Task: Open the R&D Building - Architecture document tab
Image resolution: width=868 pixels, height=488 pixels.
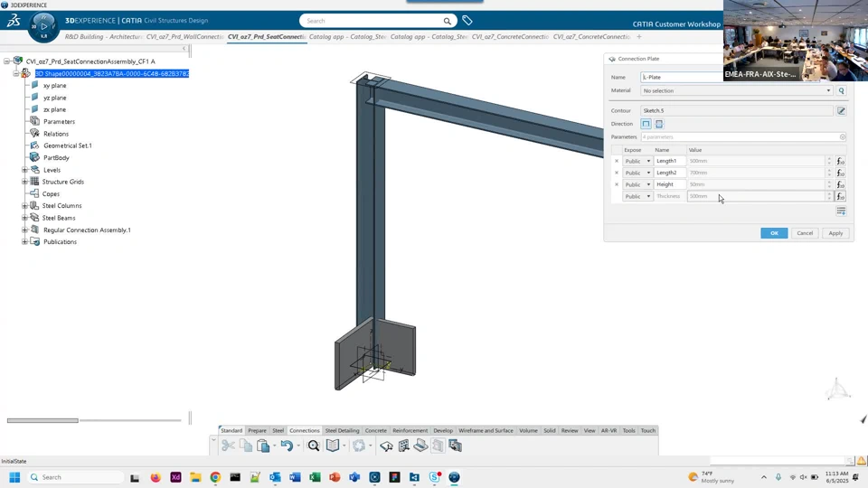Action: [104, 36]
